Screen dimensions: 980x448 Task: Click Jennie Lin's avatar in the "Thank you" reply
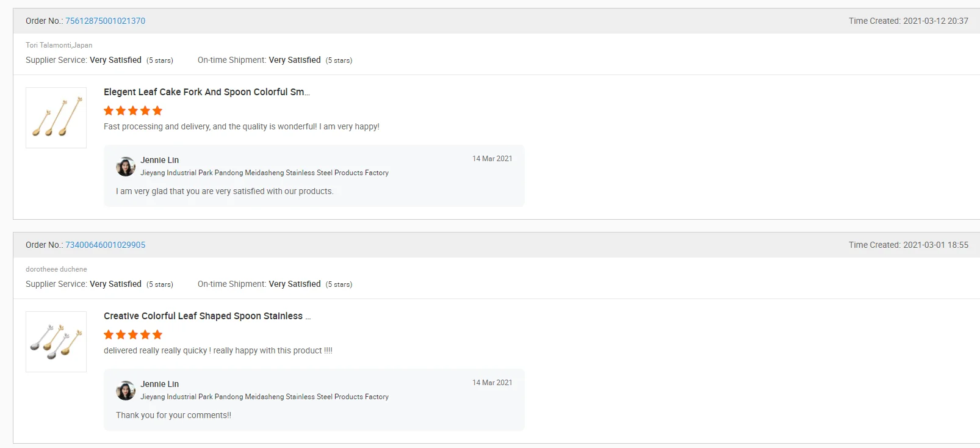[x=126, y=391]
